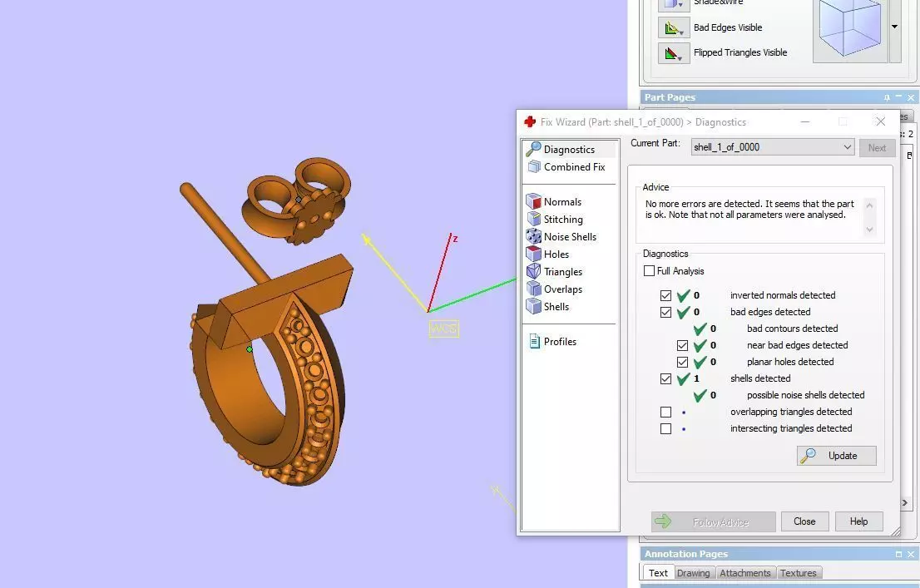Uncheck planar holes detected checkbox

tap(682, 362)
